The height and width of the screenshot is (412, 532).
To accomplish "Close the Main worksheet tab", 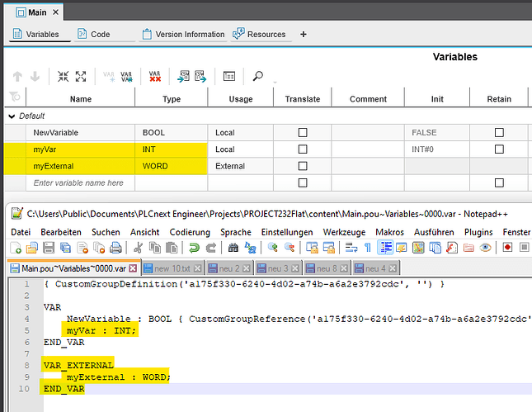I will tap(55, 12).
